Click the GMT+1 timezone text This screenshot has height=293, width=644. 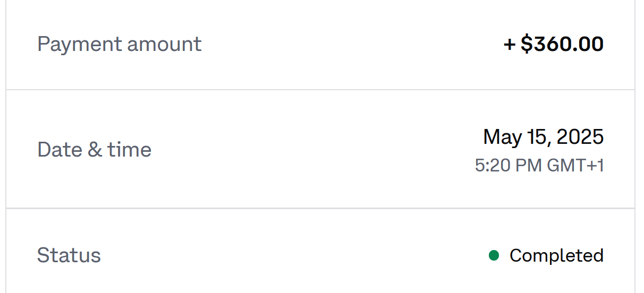click(x=575, y=166)
